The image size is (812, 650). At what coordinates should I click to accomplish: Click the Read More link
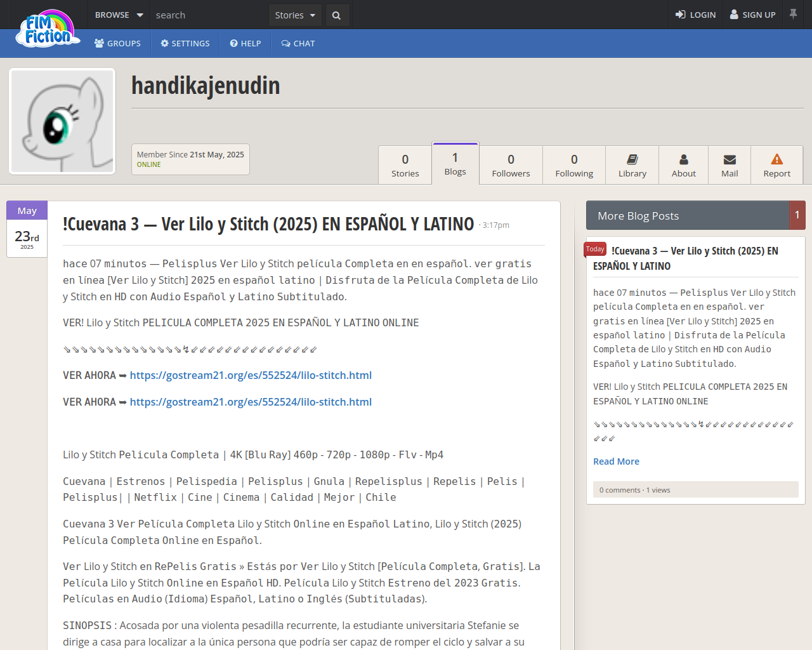(616, 461)
